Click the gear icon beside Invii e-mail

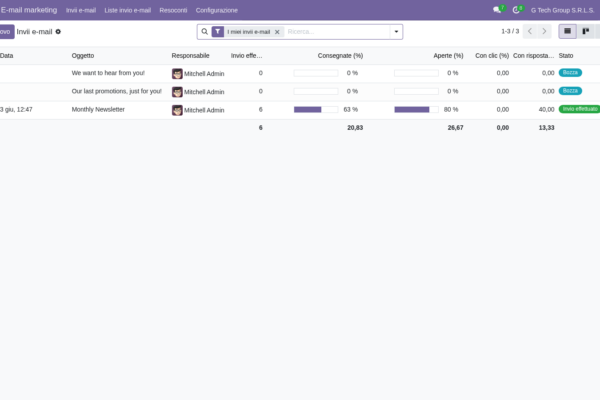[x=58, y=32]
